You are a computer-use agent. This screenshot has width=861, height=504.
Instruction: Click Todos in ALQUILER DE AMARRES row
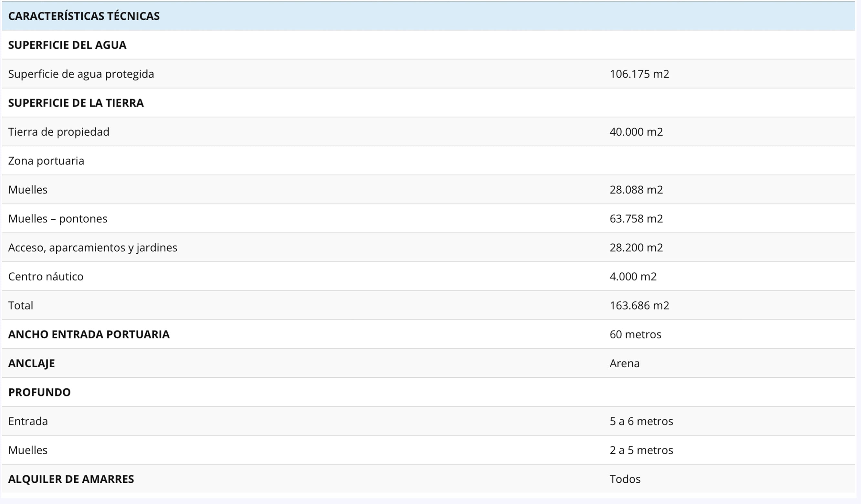click(625, 479)
